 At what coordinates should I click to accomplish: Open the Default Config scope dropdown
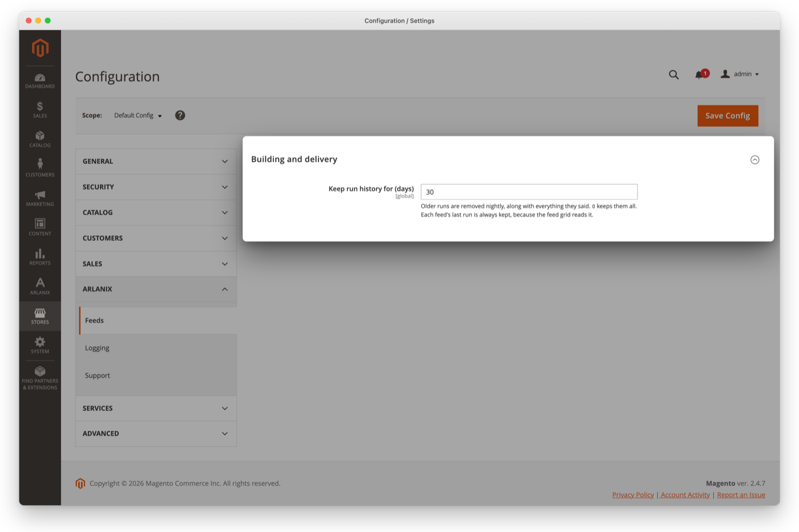(138, 115)
